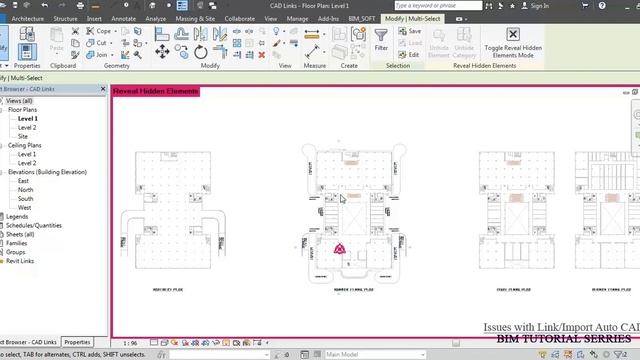Click Toggle Reveal Hidden Elements Mode
Viewport: 640px width, 360px height.
(513, 43)
